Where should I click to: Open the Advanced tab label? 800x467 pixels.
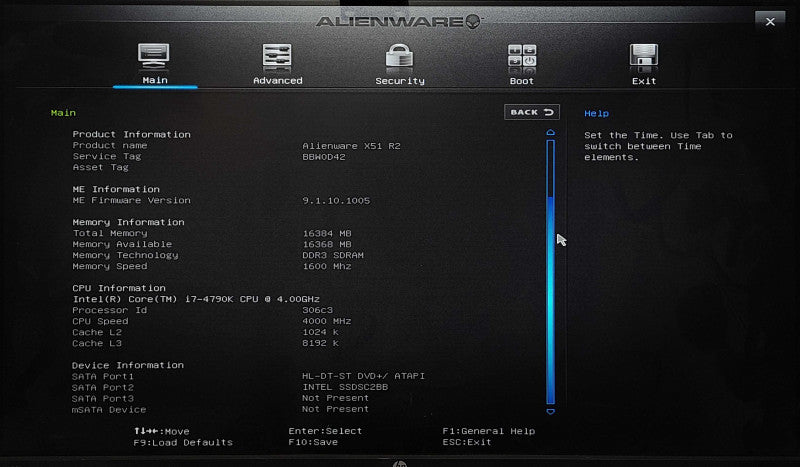(278, 81)
